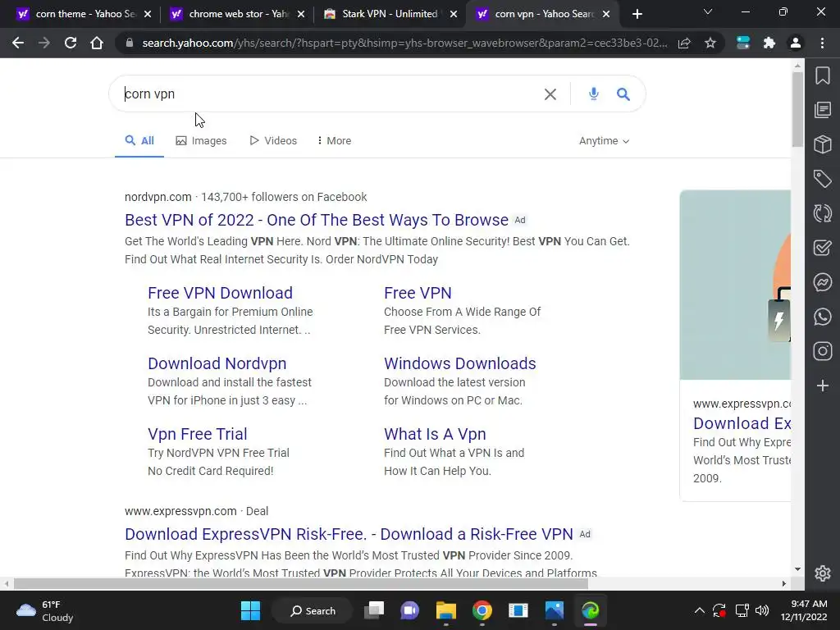Start voice search with the microphone
Screen dimensions: 840x630
(x=594, y=94)
